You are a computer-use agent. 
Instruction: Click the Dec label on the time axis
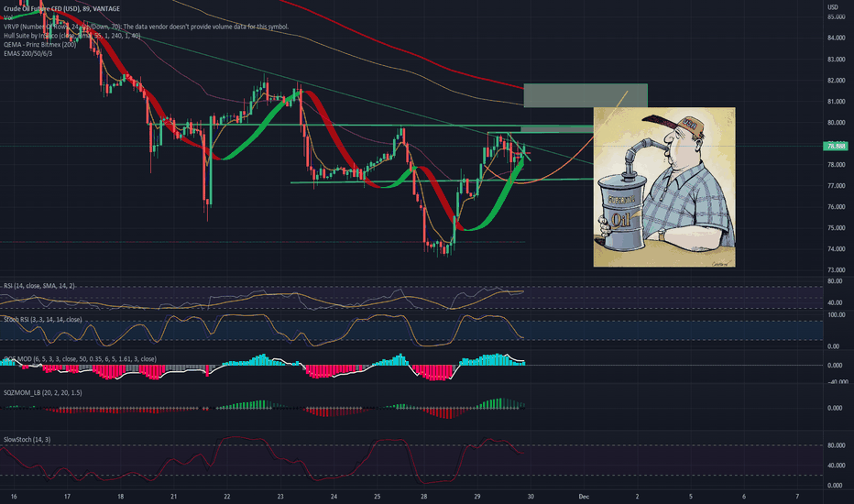[x=584, y=497]
